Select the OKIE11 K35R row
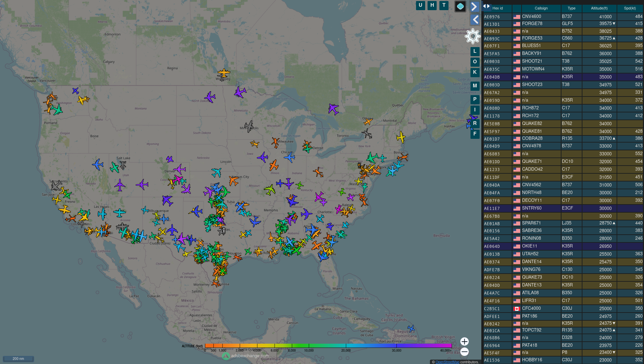Screen dimensions: 644x364 563,246
